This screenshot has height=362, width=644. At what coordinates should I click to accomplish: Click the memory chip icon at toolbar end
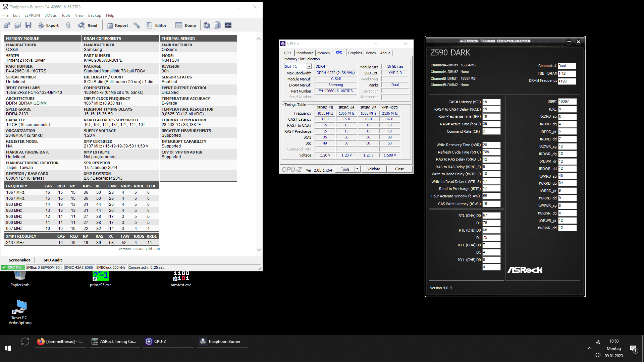click(x=228, y=25)
